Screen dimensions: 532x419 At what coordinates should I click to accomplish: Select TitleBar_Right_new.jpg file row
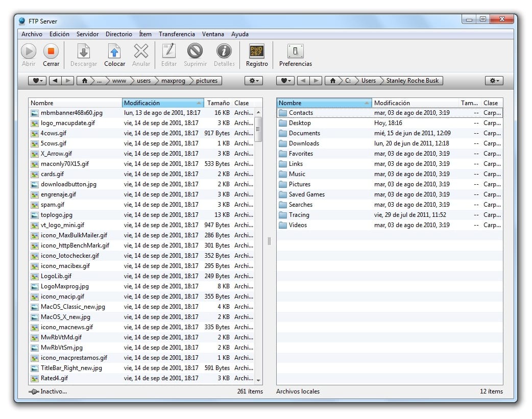pos(141,368)
